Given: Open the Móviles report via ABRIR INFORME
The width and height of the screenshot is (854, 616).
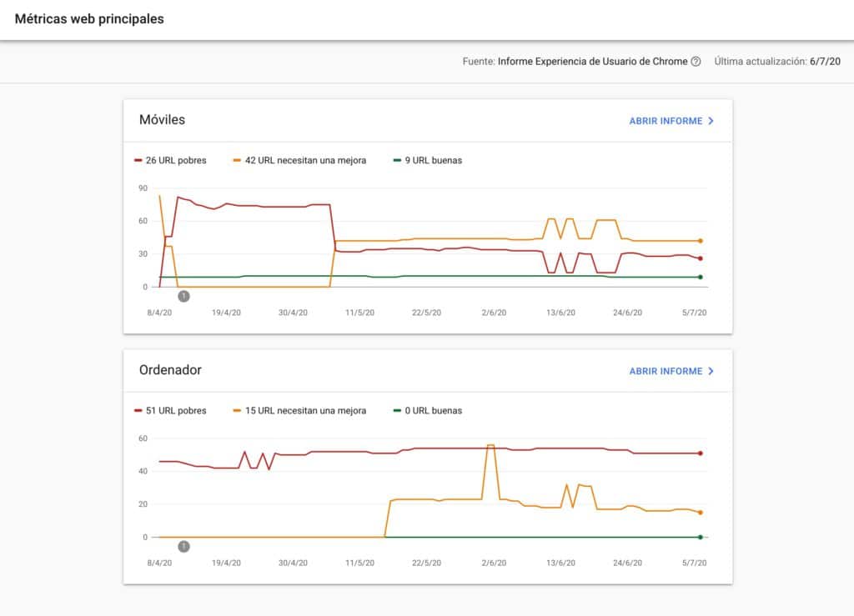Looking at the screenshot, I should tap(664, 120).
